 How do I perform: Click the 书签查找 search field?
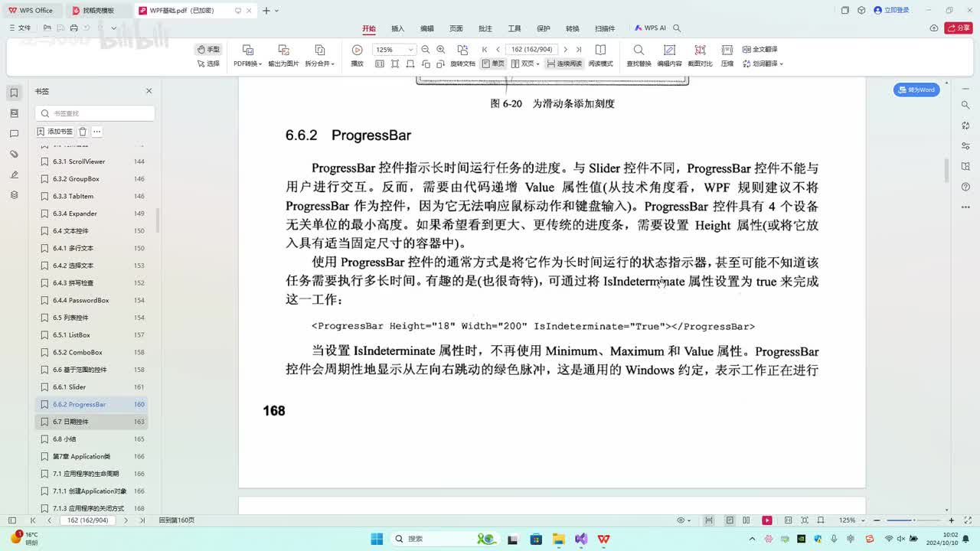[x=95, y=113]
